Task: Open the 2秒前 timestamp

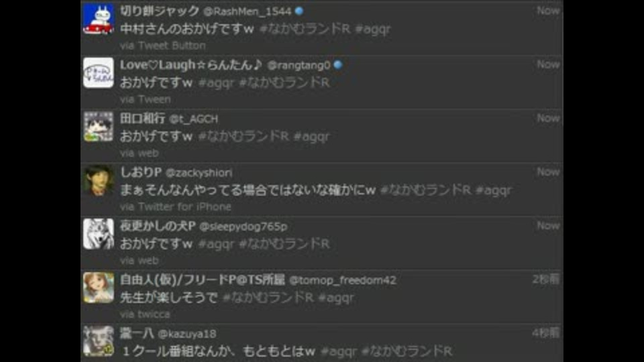Action: click(546, 280)
